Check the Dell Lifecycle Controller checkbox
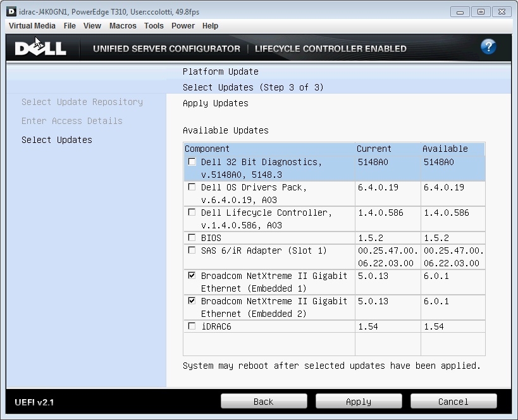Screen dimensions: 518x420 point(192,212)
